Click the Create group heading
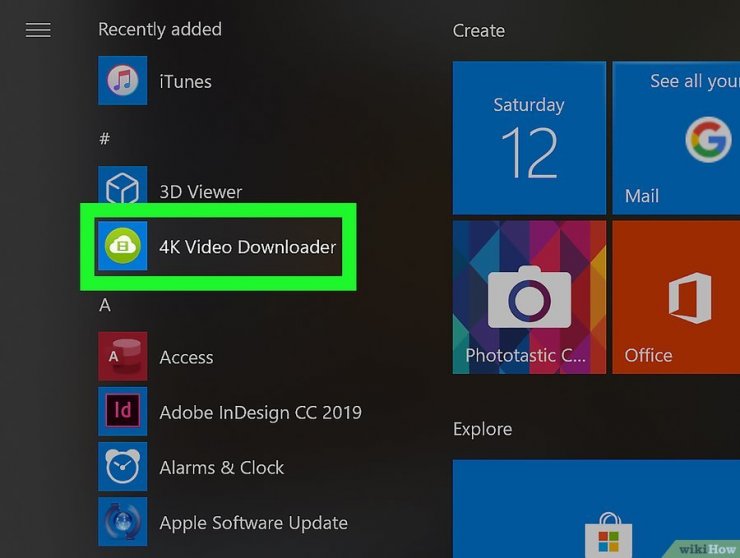Screen dimensions: 740x558 pos(479,31)
